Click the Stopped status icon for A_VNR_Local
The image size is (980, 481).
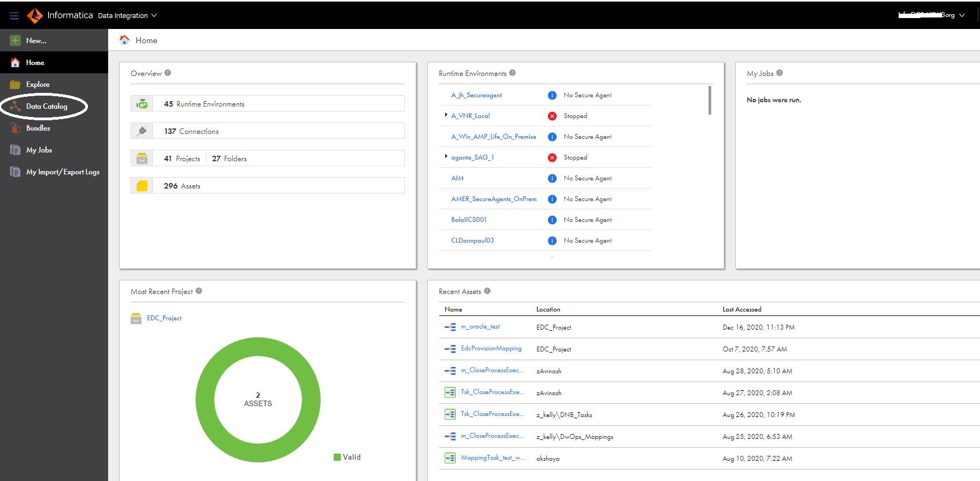point(552,116)
